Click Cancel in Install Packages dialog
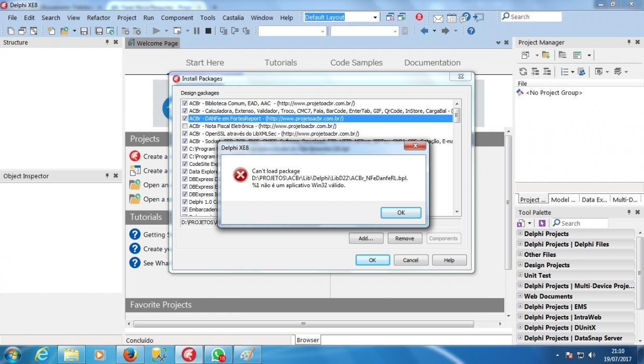This screenshot has width=644, height=364. click(410, 260)
